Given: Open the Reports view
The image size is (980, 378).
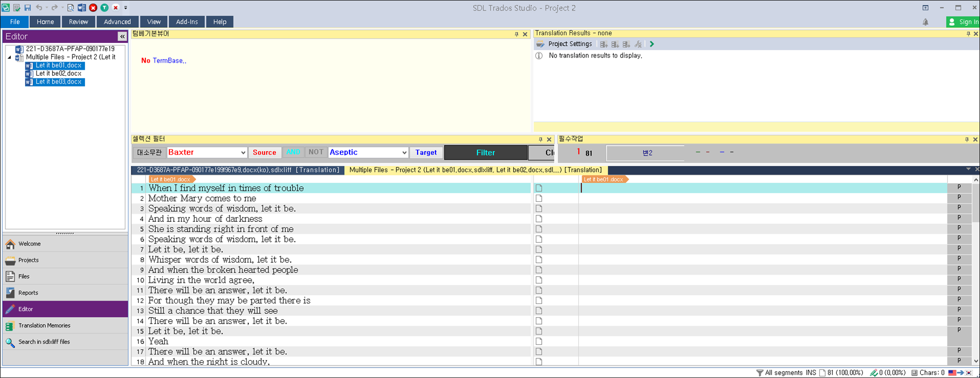Looking at the screenshot, I should [x=65, y=293].
